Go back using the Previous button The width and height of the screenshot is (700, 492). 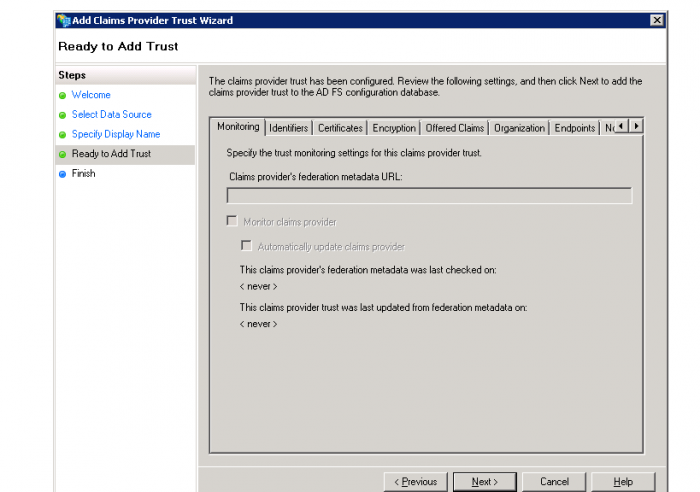[x=415, y=482]
